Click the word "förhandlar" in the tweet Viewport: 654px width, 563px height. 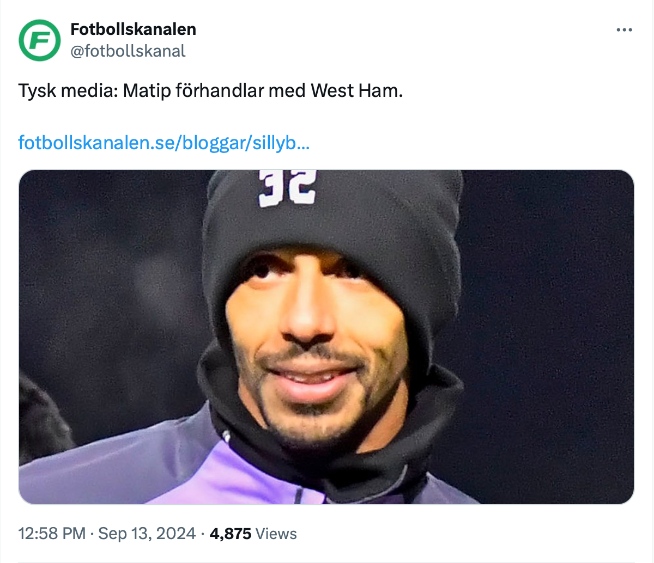(219, 90)
